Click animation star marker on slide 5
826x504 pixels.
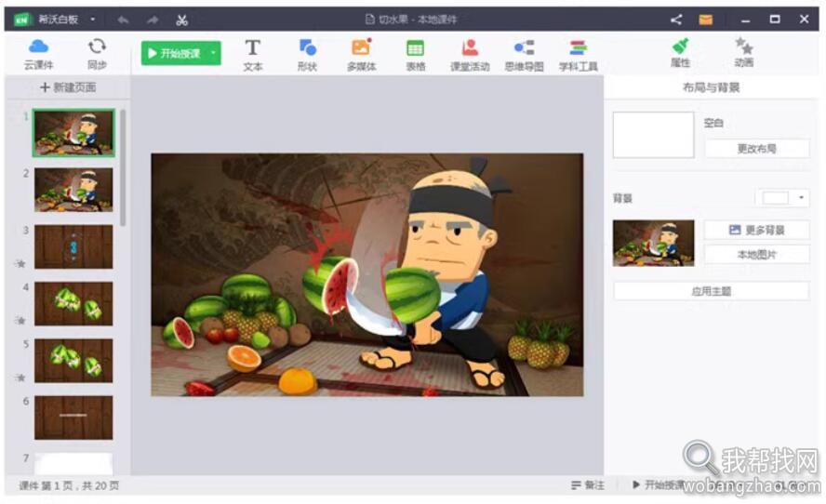21,378
